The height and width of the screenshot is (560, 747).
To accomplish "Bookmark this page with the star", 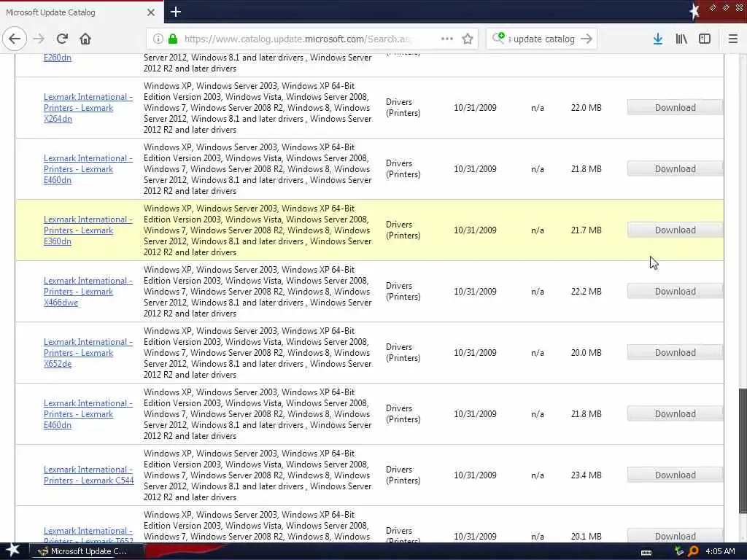I will click(468, 39).
